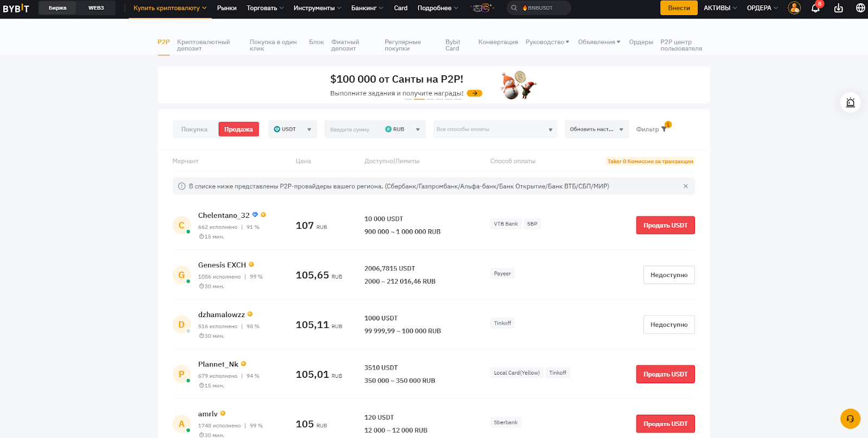The image size is (868, 438).
Task: Open the notifications bell icon
Action: tap(815, 8)
